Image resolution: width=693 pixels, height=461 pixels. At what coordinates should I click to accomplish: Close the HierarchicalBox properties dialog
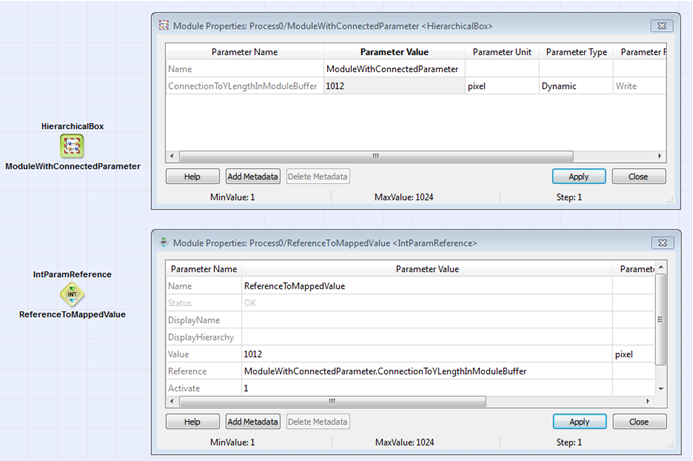[x=662, y=24]
